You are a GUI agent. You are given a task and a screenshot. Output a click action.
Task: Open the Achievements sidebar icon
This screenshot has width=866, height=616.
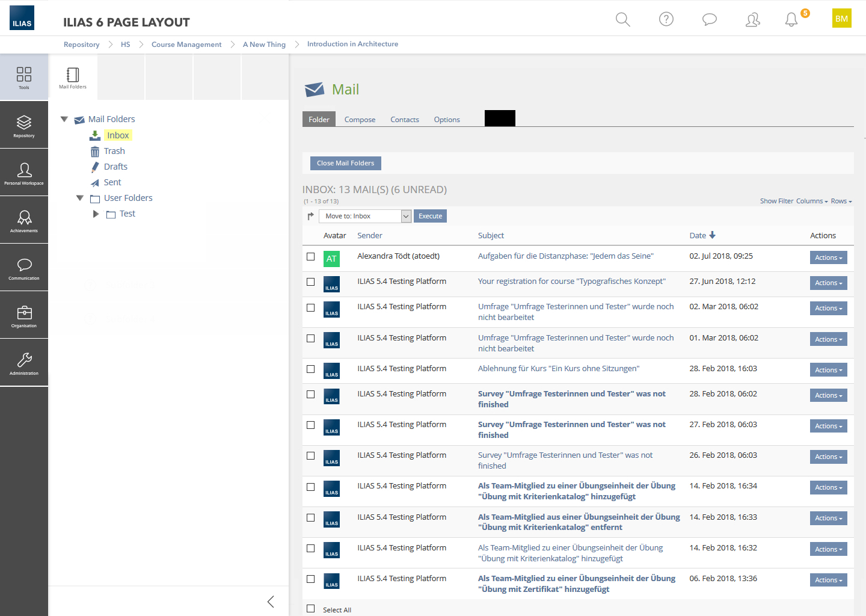tap(24, 220)
